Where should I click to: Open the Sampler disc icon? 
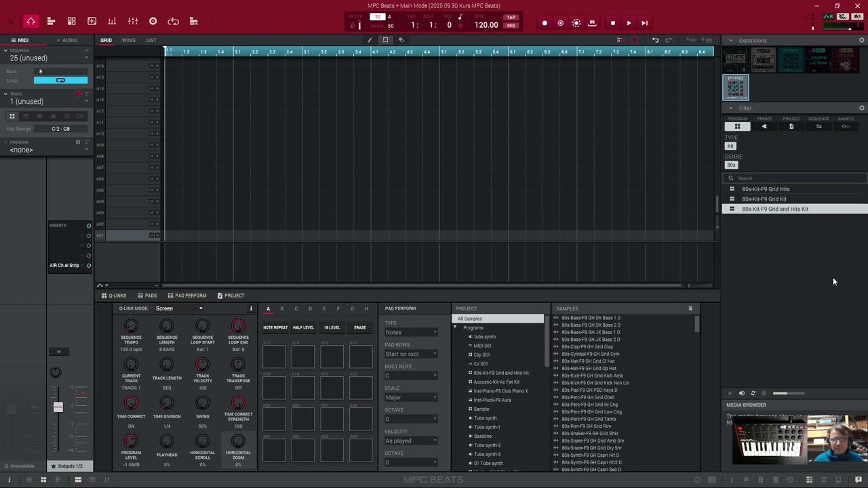click(153, 22)
